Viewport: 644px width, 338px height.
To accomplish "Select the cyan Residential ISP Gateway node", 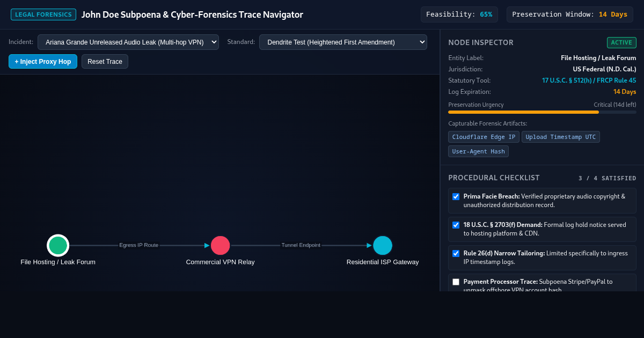I will (383, 246).
